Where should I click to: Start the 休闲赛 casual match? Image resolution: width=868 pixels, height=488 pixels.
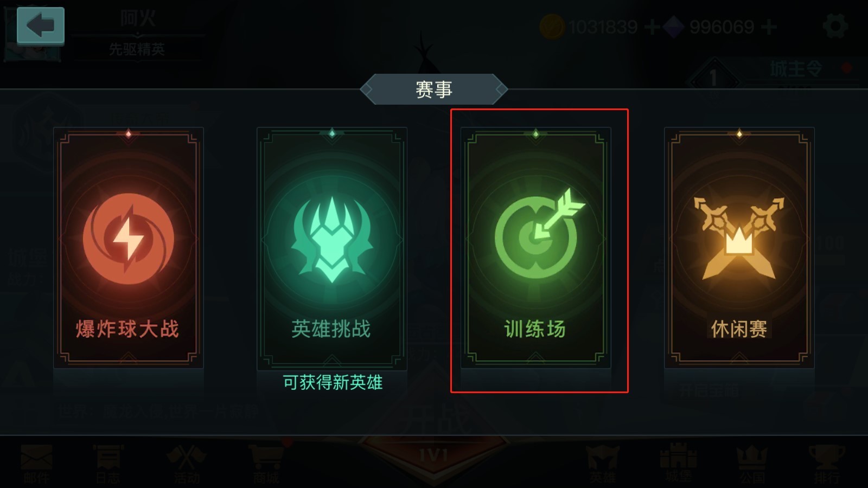tap(739, 248)
